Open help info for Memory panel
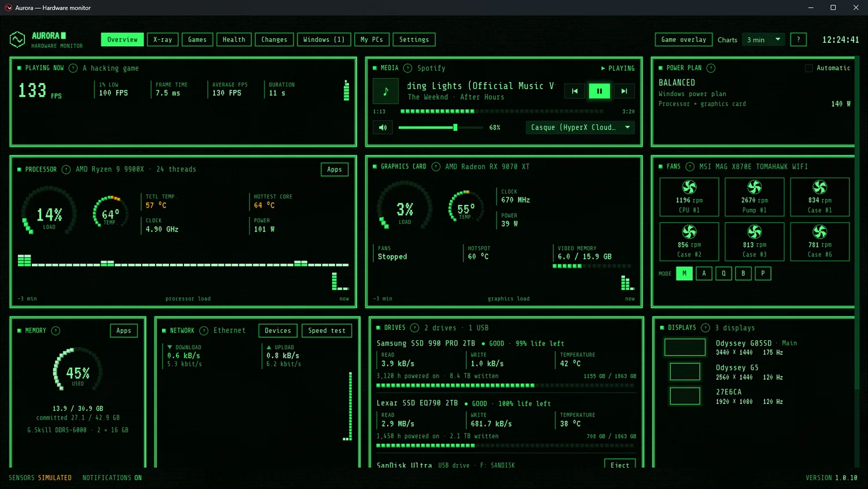 pos(56,331)
